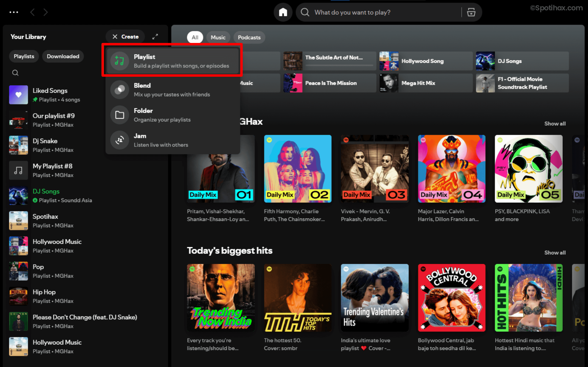Search within Your Library magnifier icon
The width and height of the screenshot is (588, 367).
click(15, 73)
